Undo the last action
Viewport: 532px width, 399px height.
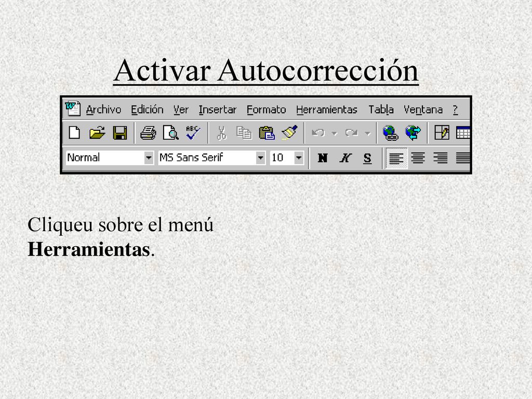(318, 132)
